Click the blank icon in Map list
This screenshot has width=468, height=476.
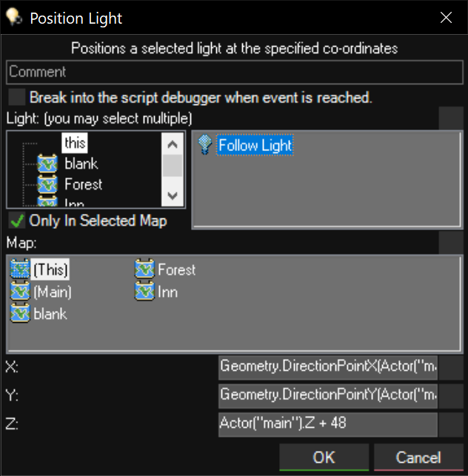(20, 313)
